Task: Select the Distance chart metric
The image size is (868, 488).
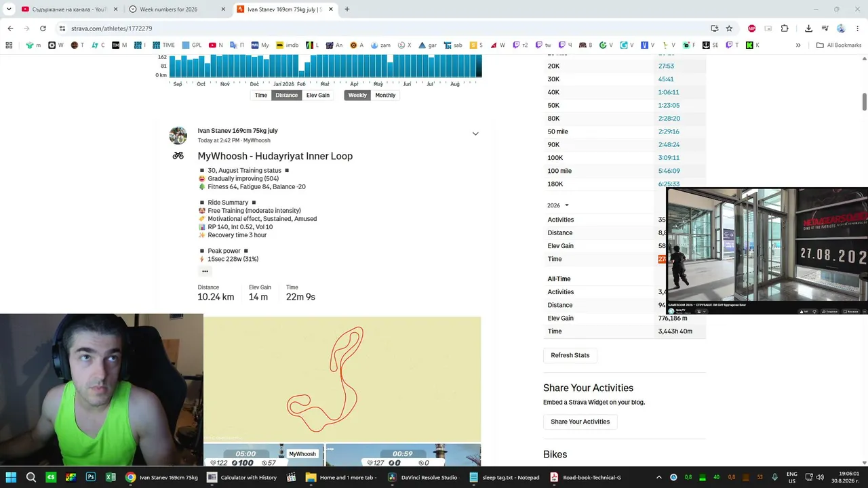Action: click(286, 96)
